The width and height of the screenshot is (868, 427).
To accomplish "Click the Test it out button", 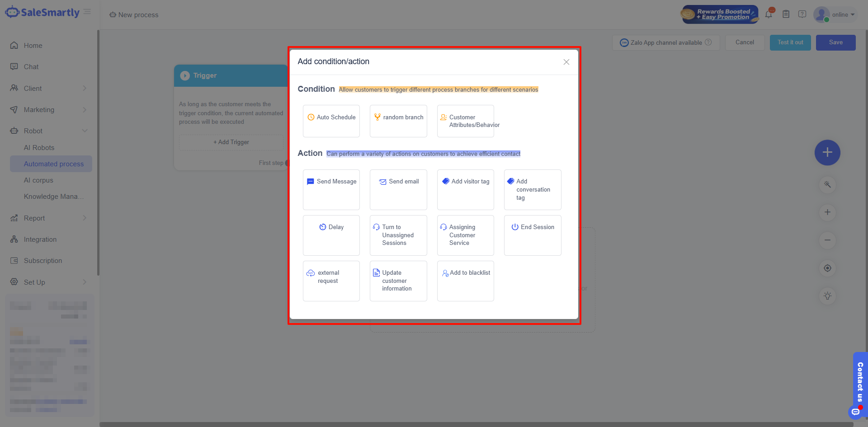I will pos(790,42).
